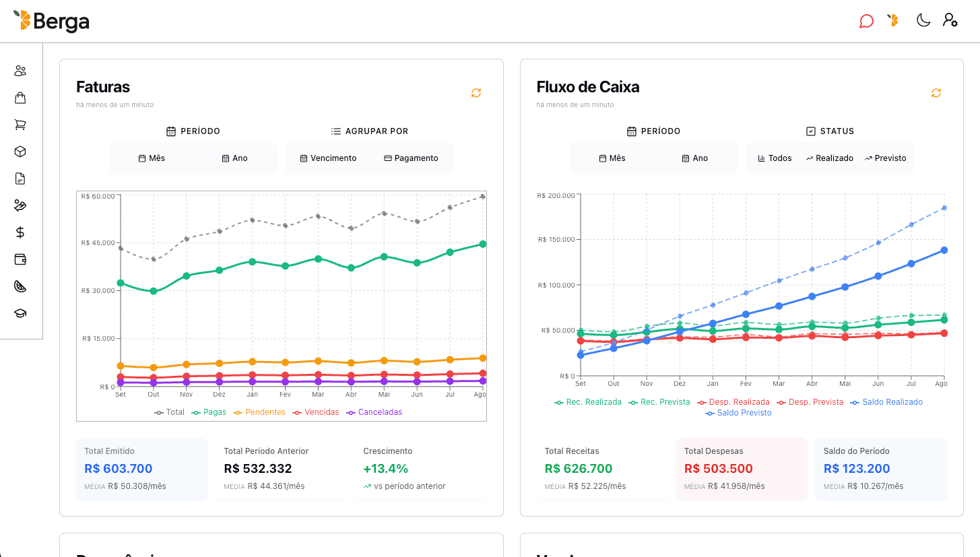Click the Todos status button

click(775, 158)
